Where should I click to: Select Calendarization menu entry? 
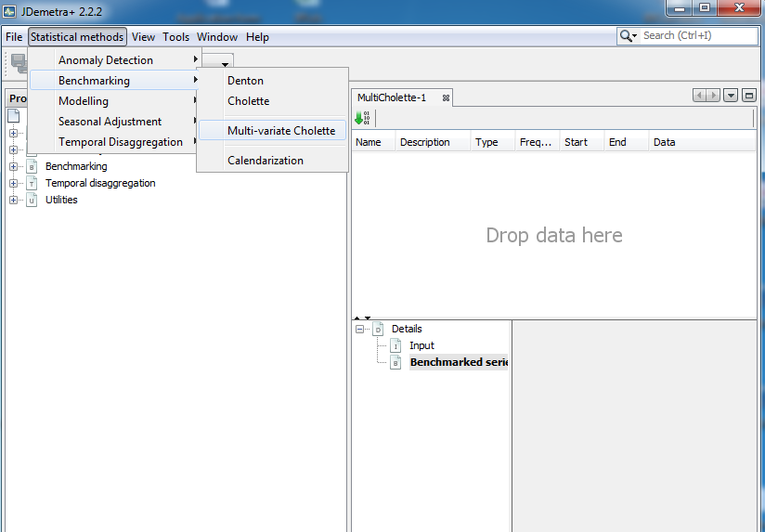[x=265, y=161]
